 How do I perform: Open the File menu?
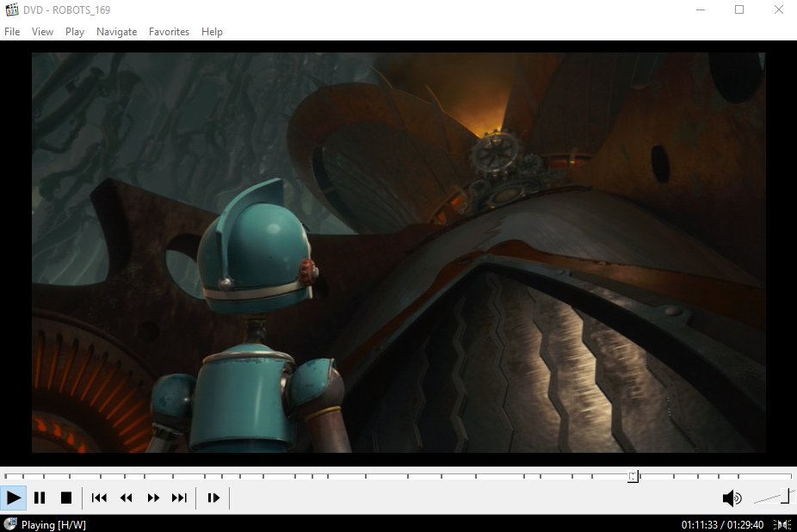(x=12, y=32)
